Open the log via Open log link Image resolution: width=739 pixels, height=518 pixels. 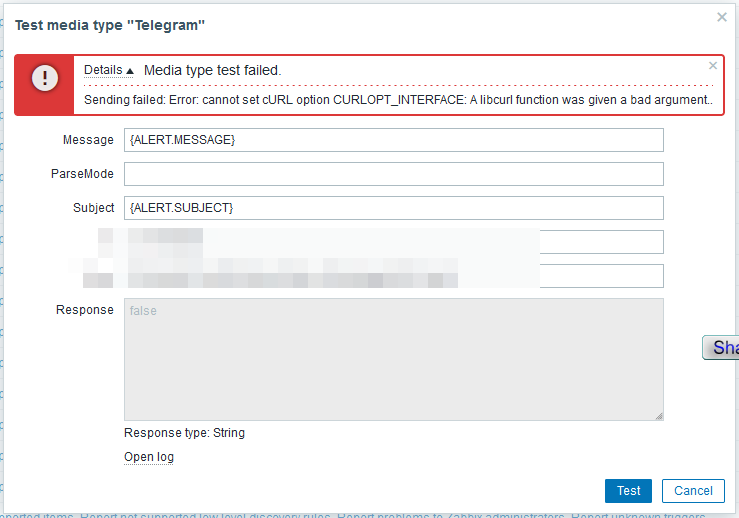click(149, 457)
